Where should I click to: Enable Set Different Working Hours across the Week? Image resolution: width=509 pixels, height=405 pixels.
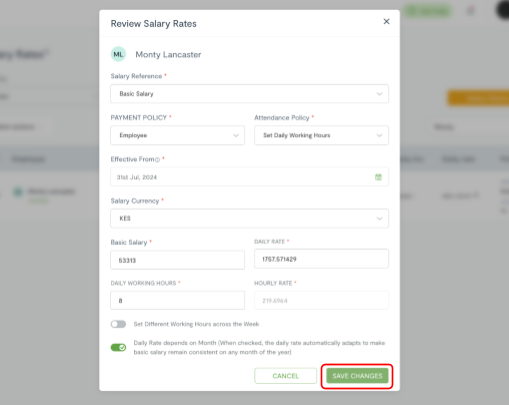pos(118,324)
